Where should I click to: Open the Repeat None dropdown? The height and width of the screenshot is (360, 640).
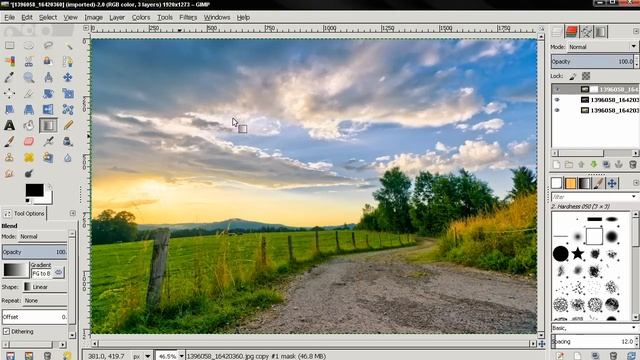[45, 300]
